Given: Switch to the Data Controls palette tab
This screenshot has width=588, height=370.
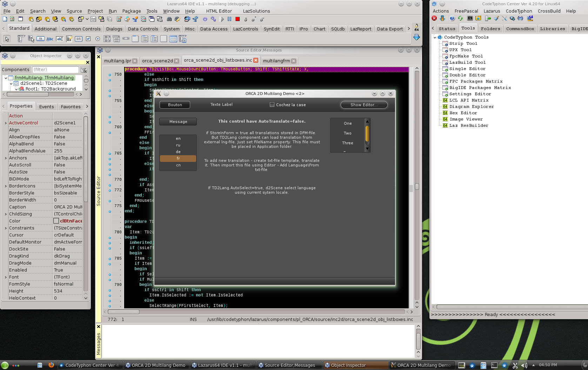Looking at the screenshot, I should (143, 29).
